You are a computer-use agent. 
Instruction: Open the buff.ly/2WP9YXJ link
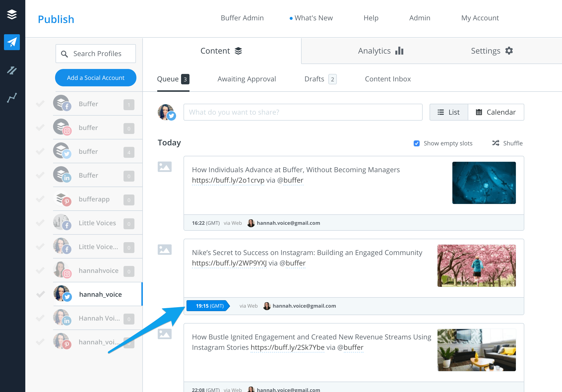tap(229, 263)
